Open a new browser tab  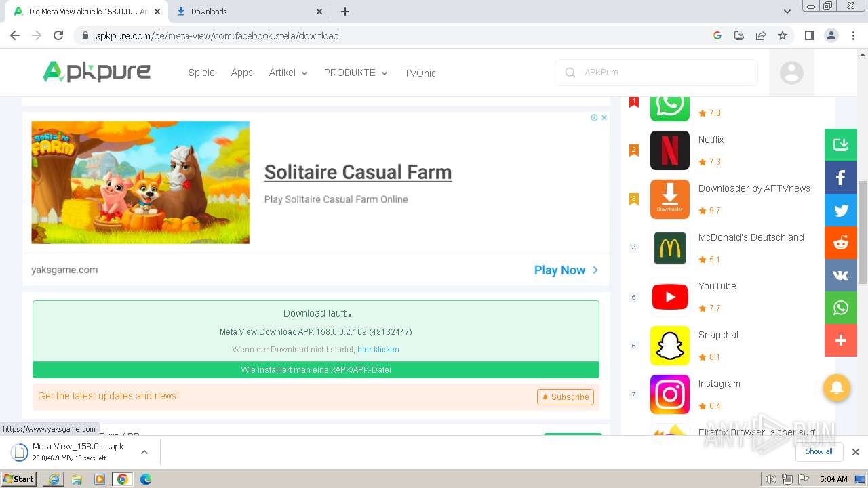[344, 12]
